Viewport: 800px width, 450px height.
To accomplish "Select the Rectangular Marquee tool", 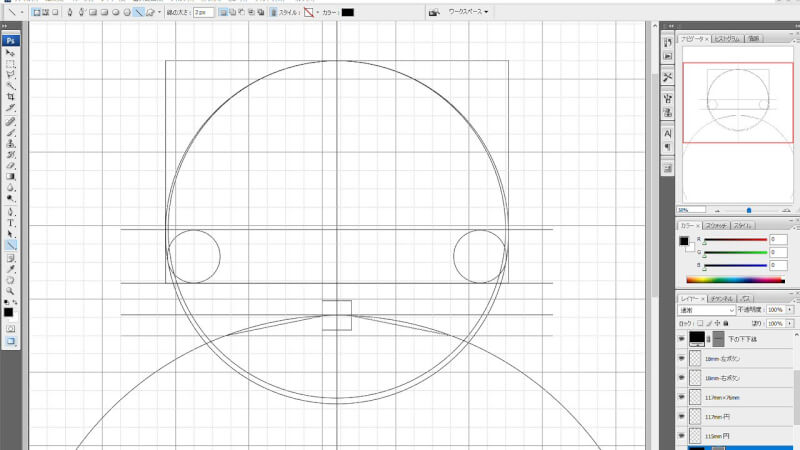I will pyautogui.click(x=10, y=64).
